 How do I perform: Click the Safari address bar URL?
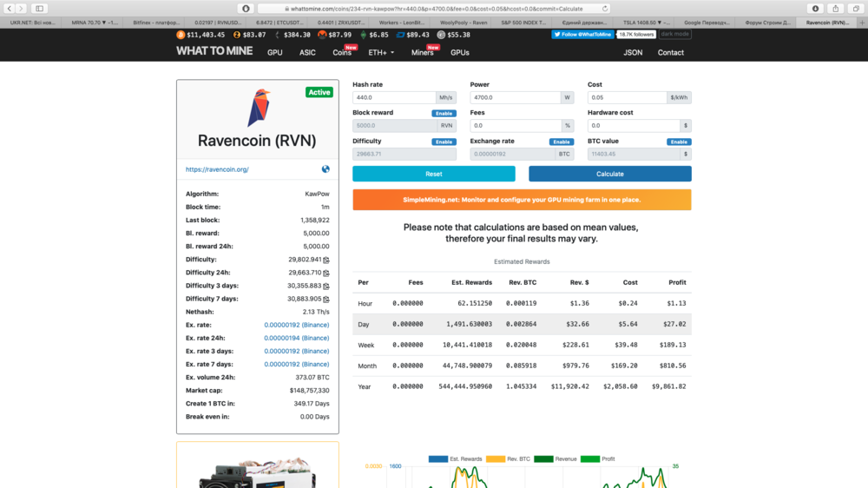(x=433, y=9)
